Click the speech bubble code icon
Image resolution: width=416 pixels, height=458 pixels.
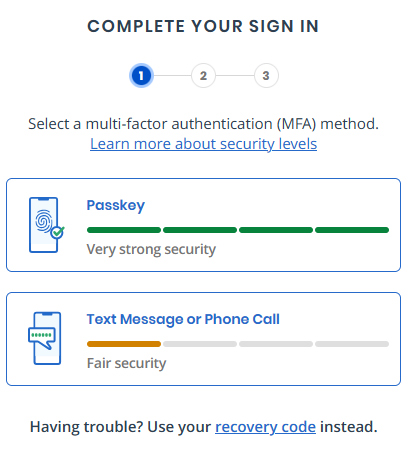(41, 338)
